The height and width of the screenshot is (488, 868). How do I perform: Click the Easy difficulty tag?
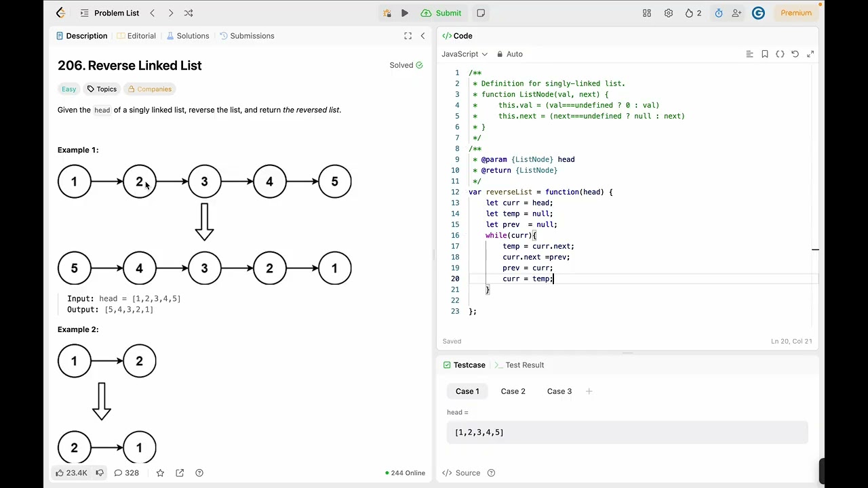69,89
